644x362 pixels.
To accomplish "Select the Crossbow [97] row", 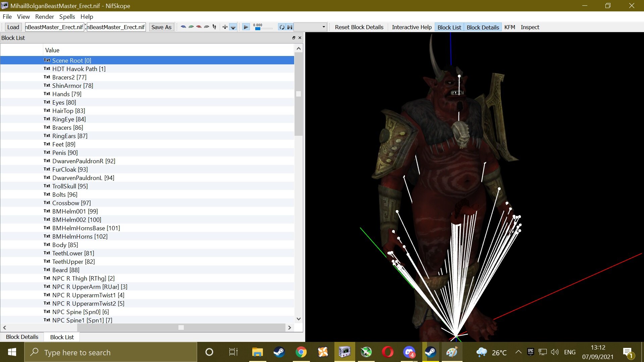I will [147, 203].
